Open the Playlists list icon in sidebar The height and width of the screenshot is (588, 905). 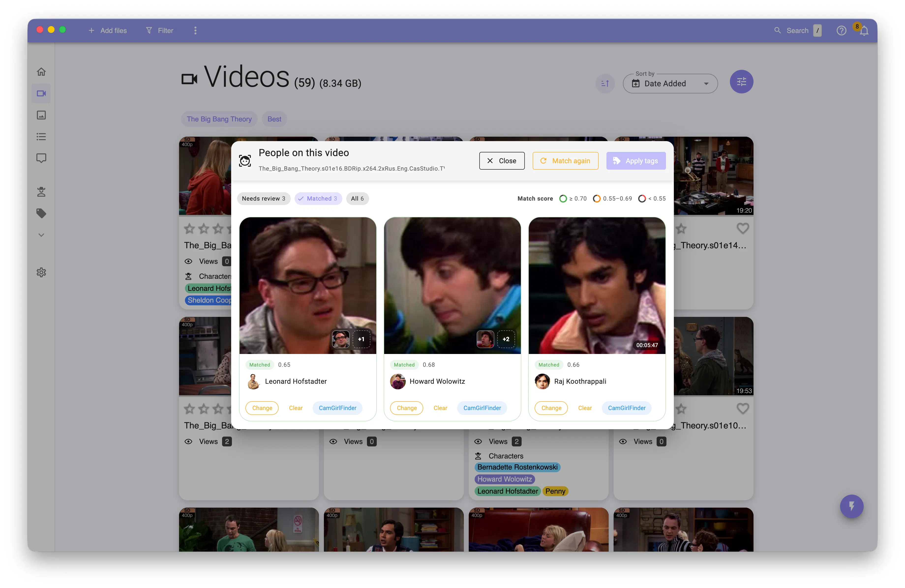[x=41, y=136]
